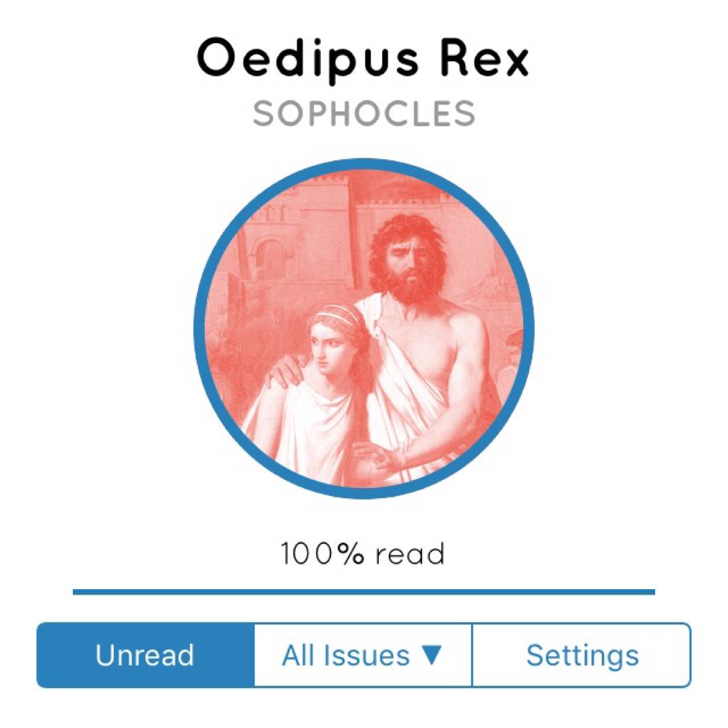Click the triangle arrow beside All Issues

(430, 655)
